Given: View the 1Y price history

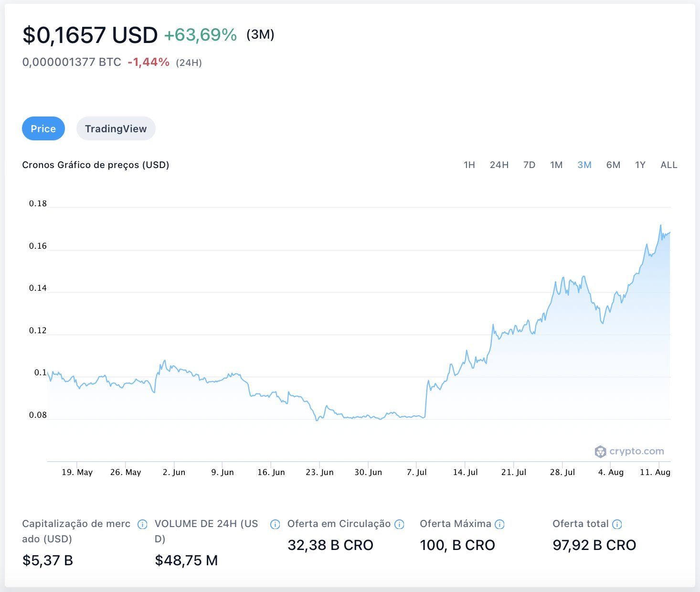Looking at the screenshot, I should click(640, 165).
